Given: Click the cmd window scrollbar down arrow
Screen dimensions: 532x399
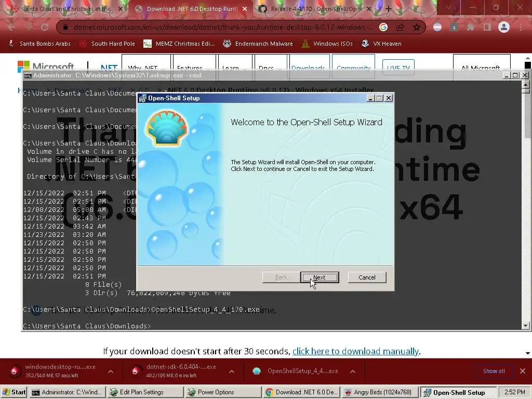Looking at the screenshot, I should pos(526,325).
